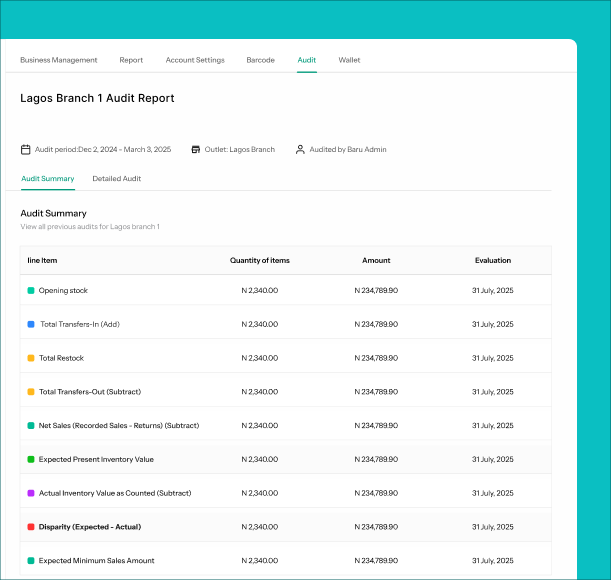Switch to the Report tab
The image size is (611, 581).
click(131, 60)
